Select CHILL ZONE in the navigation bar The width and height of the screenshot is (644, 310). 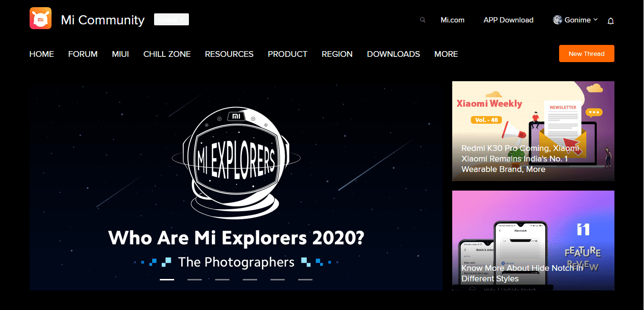[167, 54]
